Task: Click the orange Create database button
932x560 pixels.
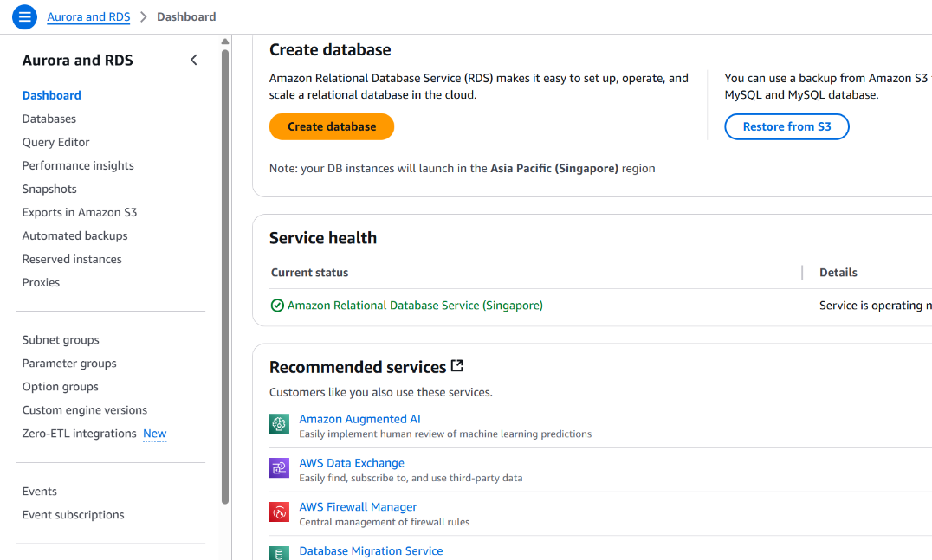Action: [x=332, y=126]
